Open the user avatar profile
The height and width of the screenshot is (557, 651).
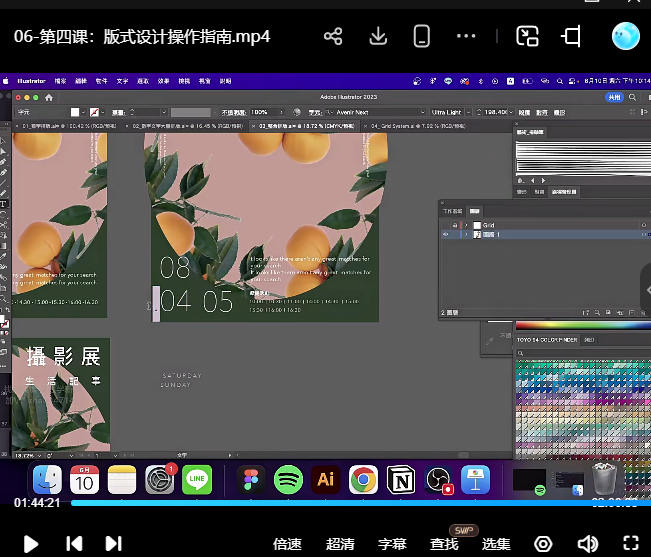click(627, 36)
